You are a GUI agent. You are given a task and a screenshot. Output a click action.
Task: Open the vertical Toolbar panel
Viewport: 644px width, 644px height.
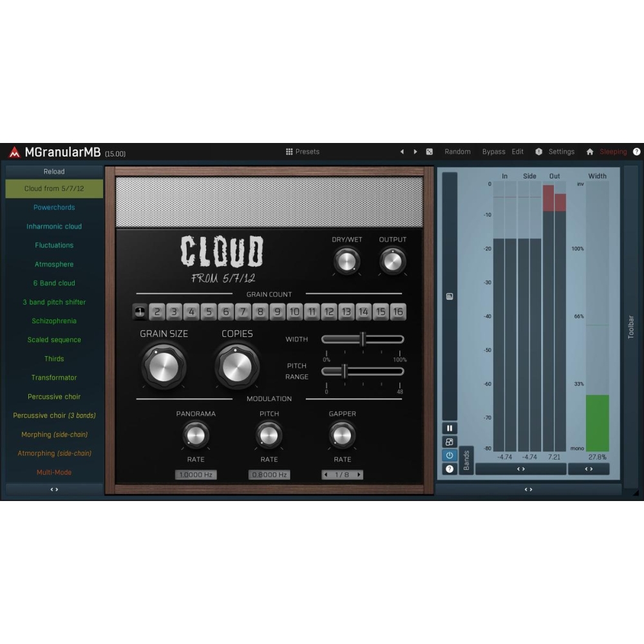(x=631, y=327)
